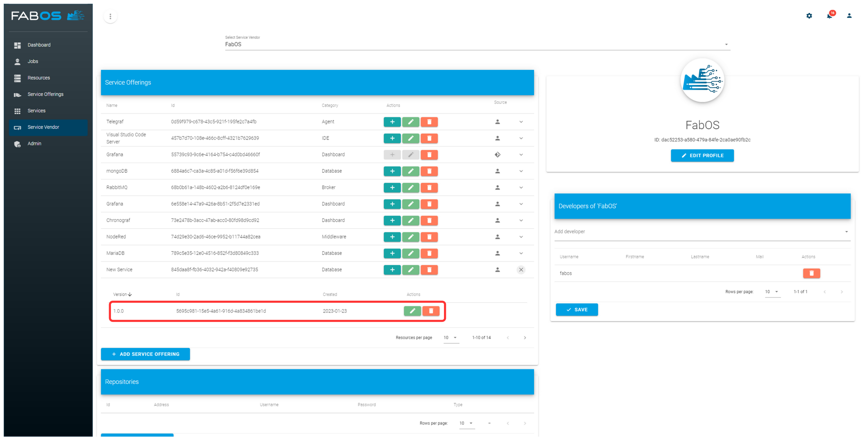
Task: Collapse the New Service version list
Action: (521, 269)
